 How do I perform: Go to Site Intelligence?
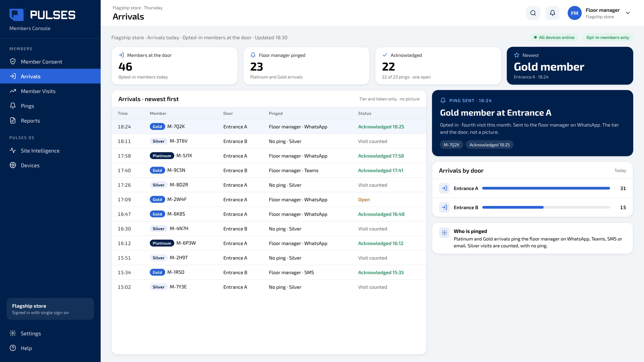(50, 150)
